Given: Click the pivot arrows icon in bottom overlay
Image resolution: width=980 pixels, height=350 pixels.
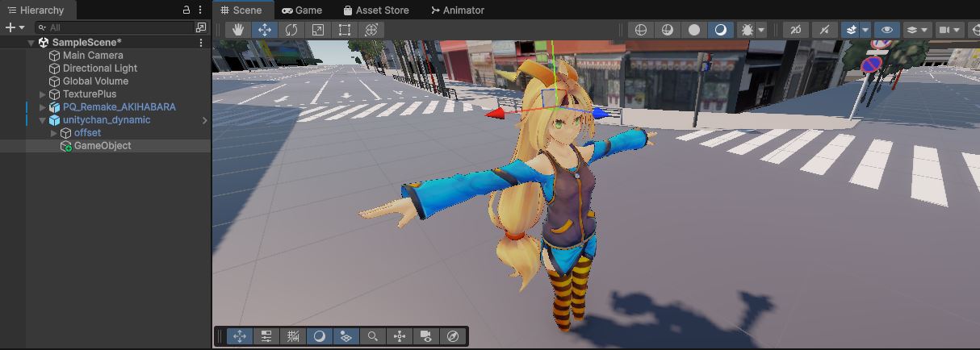Looking at the screenshot, I should pos(399,336).
